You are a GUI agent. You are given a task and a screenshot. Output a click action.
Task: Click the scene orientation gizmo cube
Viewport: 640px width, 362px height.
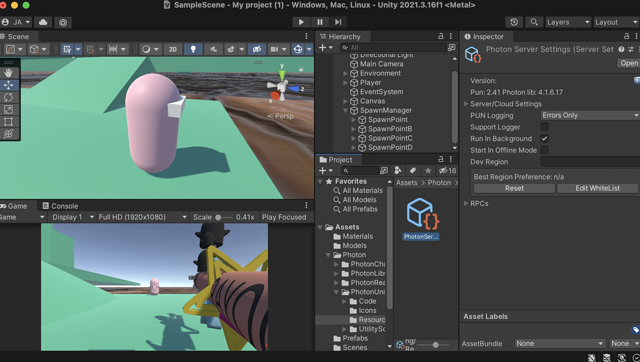click(x=281, y=87)
